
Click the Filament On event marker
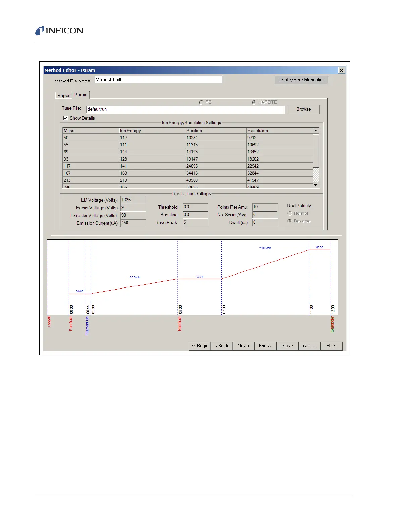coord(87,326)
